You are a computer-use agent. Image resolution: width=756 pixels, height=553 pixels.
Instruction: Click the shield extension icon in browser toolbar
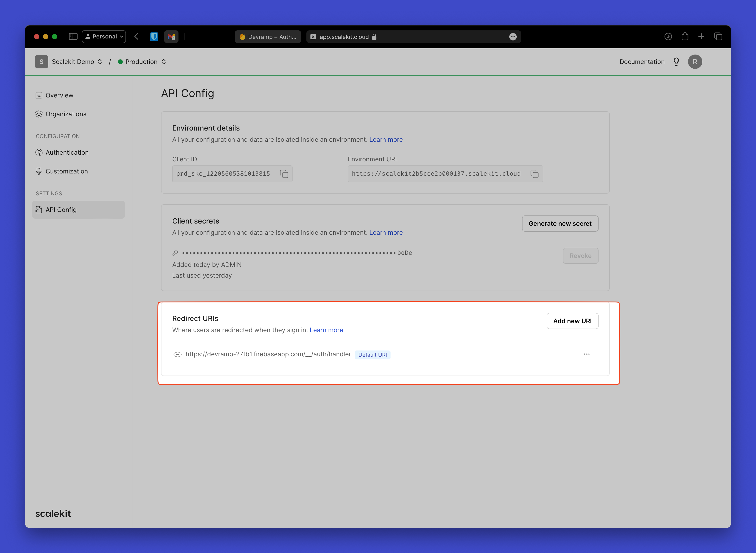(154, 36)
